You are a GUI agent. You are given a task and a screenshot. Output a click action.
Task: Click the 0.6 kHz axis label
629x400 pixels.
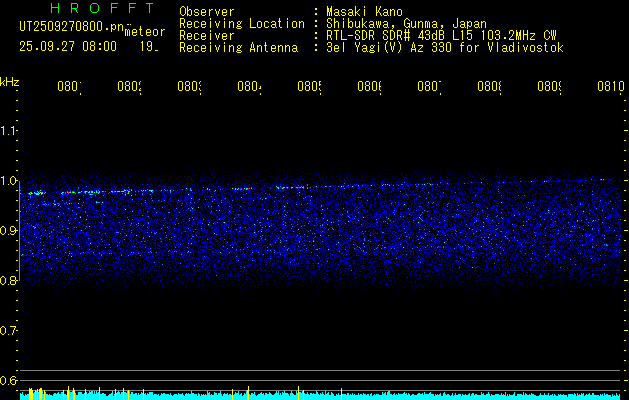click(x=9, y=380)
